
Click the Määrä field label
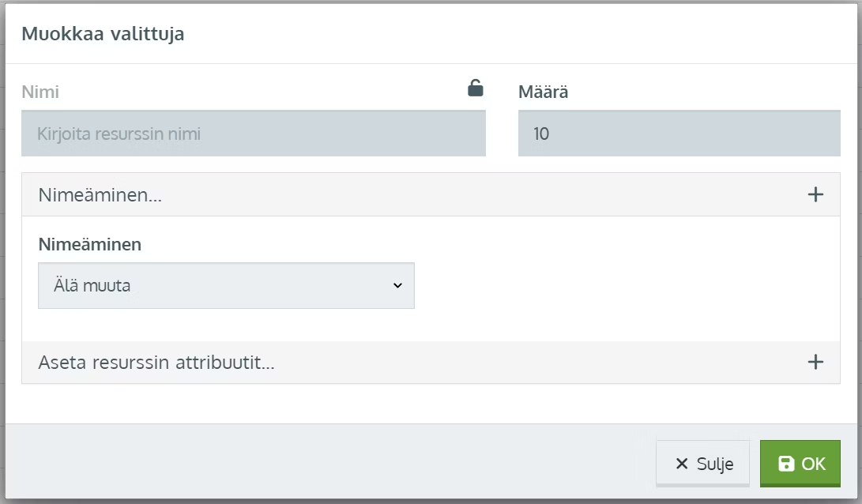(x=543, y=92)
